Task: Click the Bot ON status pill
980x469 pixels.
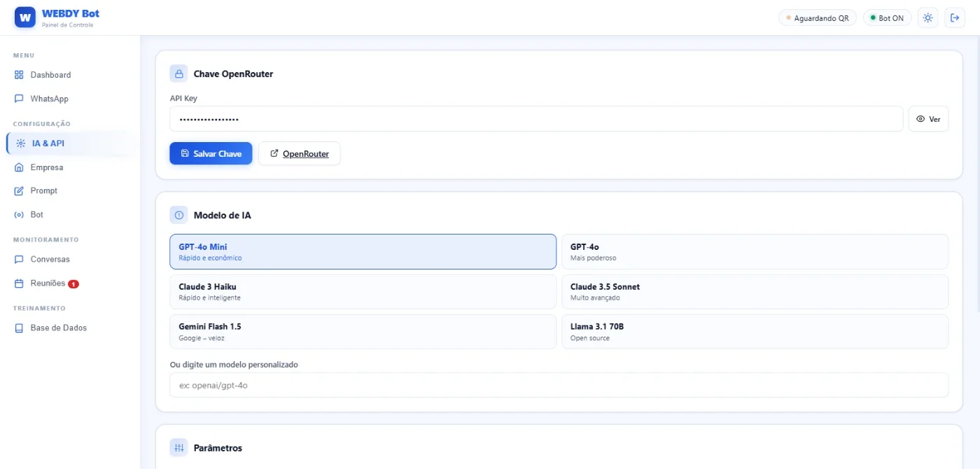Action: pos(887,18)
